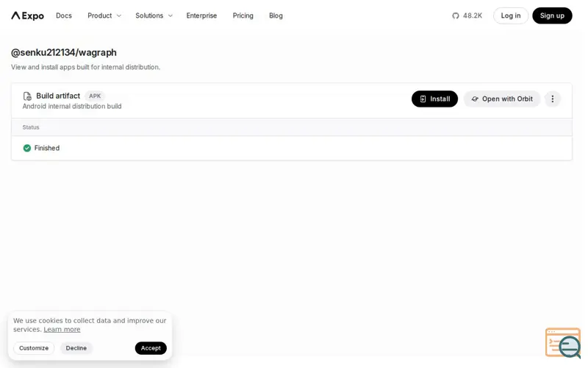Customize cookie preferences
Viewport: 588px width, 368px height.
coord(34,348)
